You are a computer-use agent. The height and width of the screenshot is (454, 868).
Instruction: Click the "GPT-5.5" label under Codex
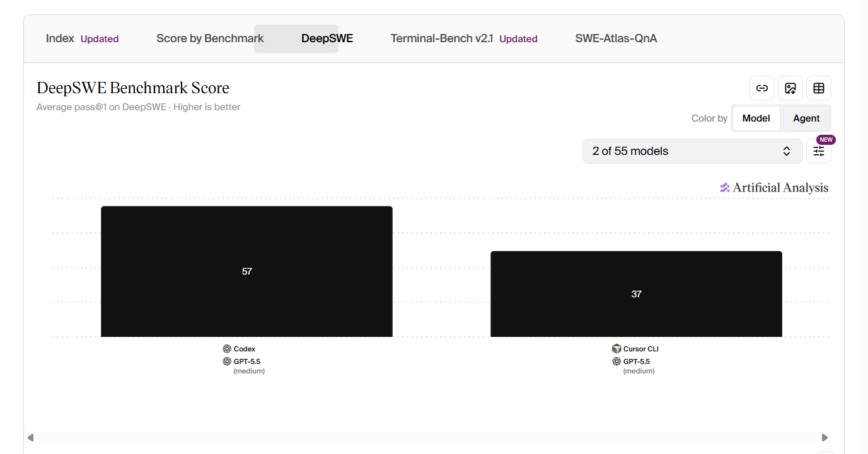(x=247, y=361)
